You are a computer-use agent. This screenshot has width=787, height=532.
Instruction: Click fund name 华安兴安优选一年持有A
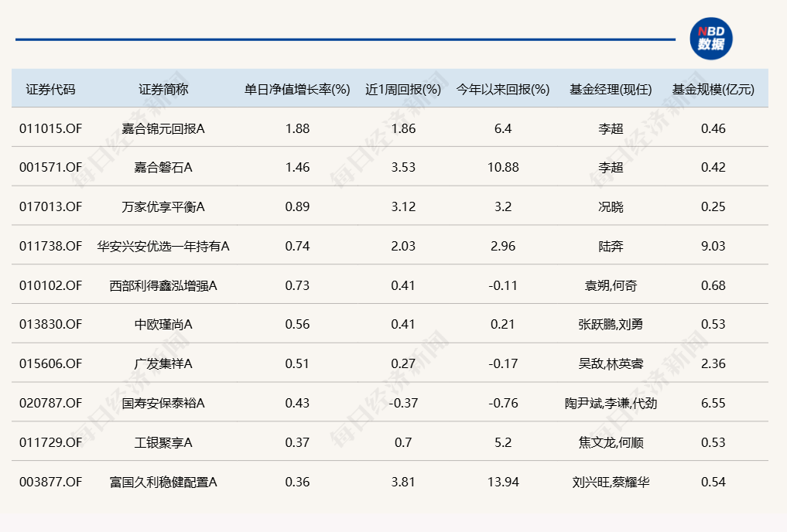(163, 246)
